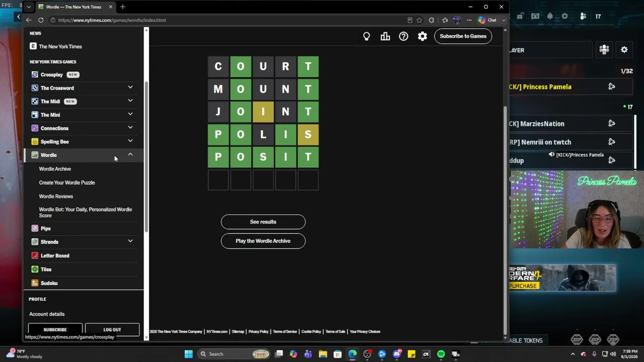Open the browser favorites list icon
This screenshot has width=644, height=362.
point(445,20)
